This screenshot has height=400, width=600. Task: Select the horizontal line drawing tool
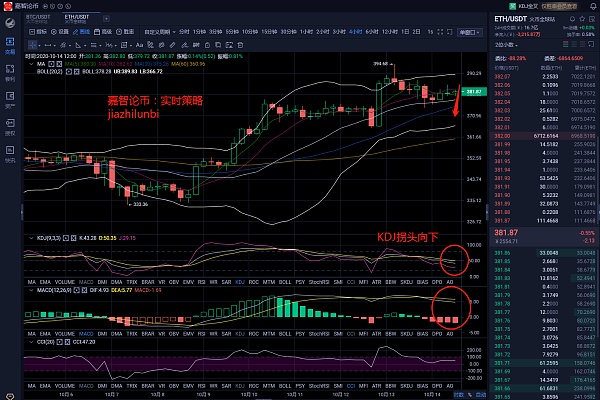click(47, 45)
